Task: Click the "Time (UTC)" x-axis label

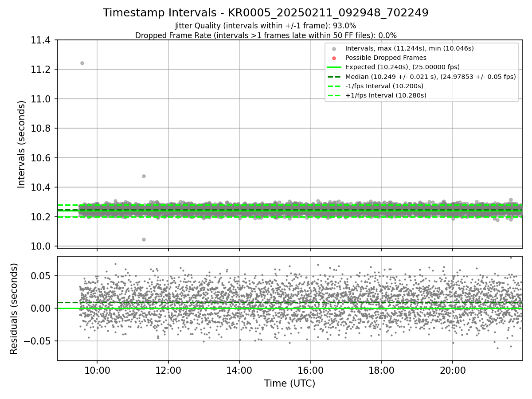Action: point(289,383)
